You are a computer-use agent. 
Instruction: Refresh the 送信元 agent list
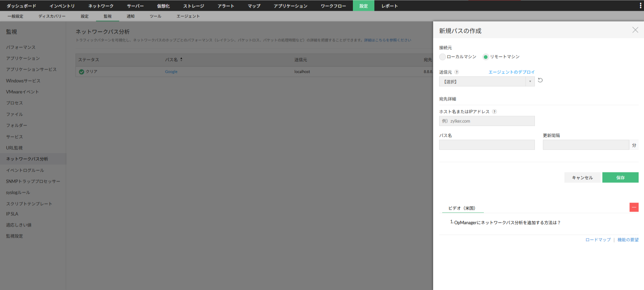[x=540, y=80]
